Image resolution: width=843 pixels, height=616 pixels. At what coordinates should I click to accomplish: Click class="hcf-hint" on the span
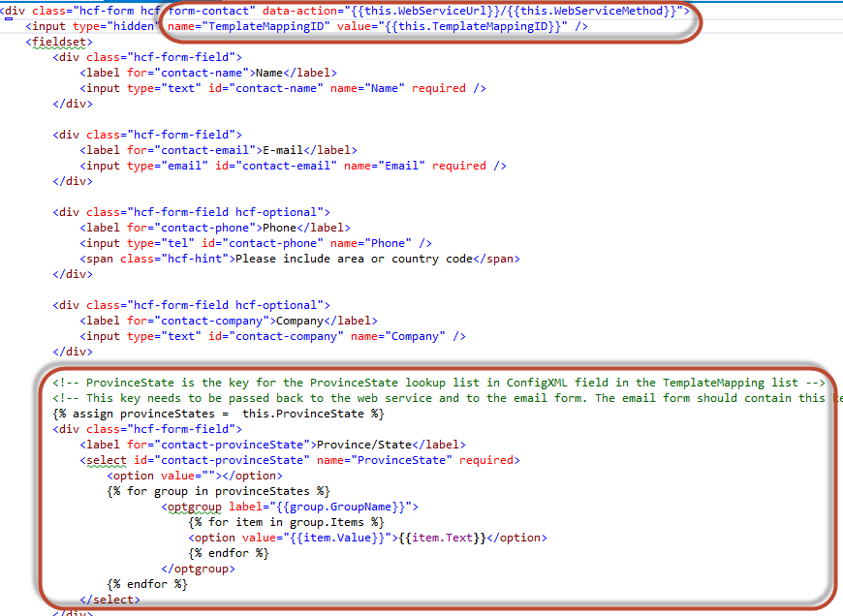click(x=174, y=259)
